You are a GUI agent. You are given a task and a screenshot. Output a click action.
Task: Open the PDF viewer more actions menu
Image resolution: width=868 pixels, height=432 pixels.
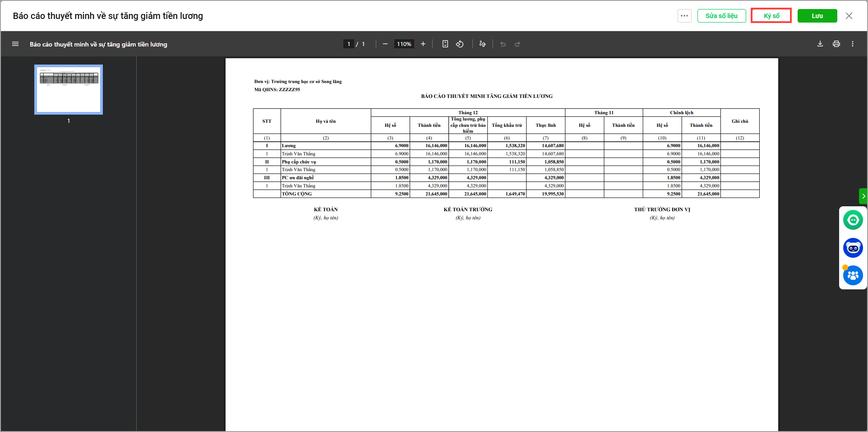pyautogui.click(x=852, y=44)
